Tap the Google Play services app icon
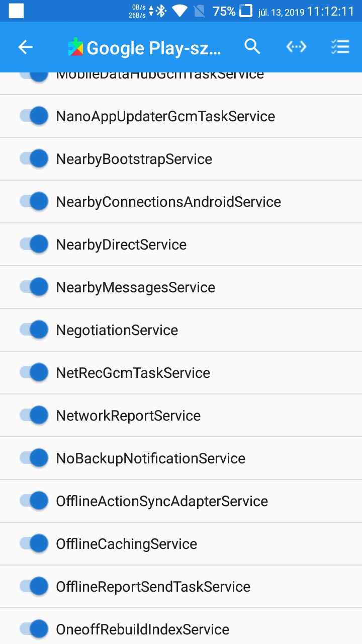This screenshot has height=644, width=362. pos(76,47)
